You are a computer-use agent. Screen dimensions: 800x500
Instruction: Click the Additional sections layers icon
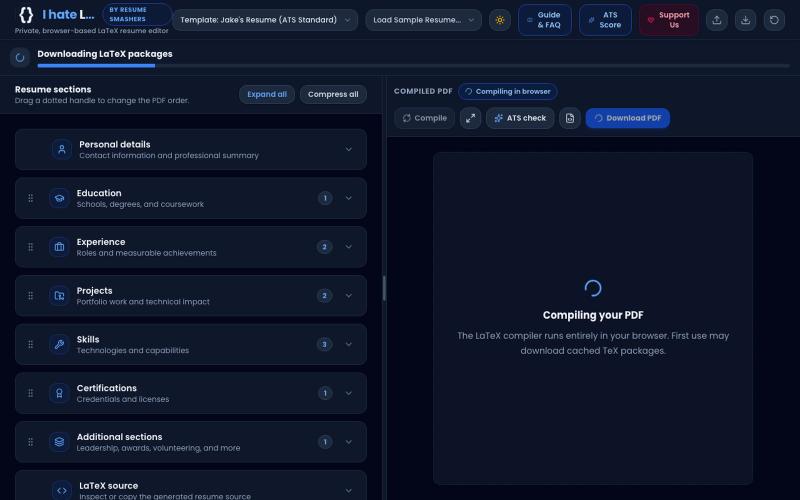[59, 442]
